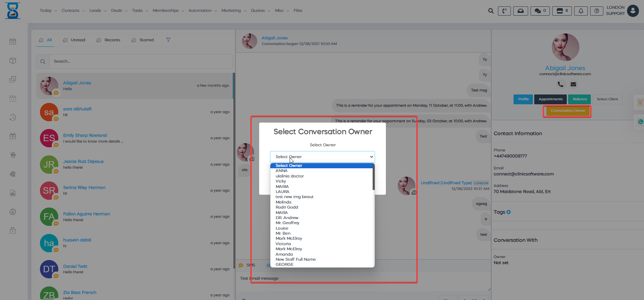
Task: Open calendar icon in left sidebar
Action: coord(13,42)
